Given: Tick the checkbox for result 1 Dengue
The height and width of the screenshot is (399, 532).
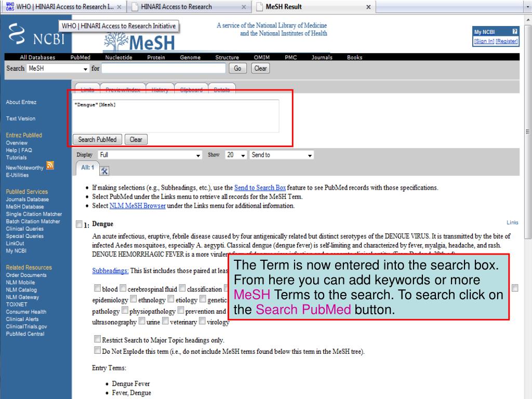Looking at the screenshot, I should coord(79,224).
